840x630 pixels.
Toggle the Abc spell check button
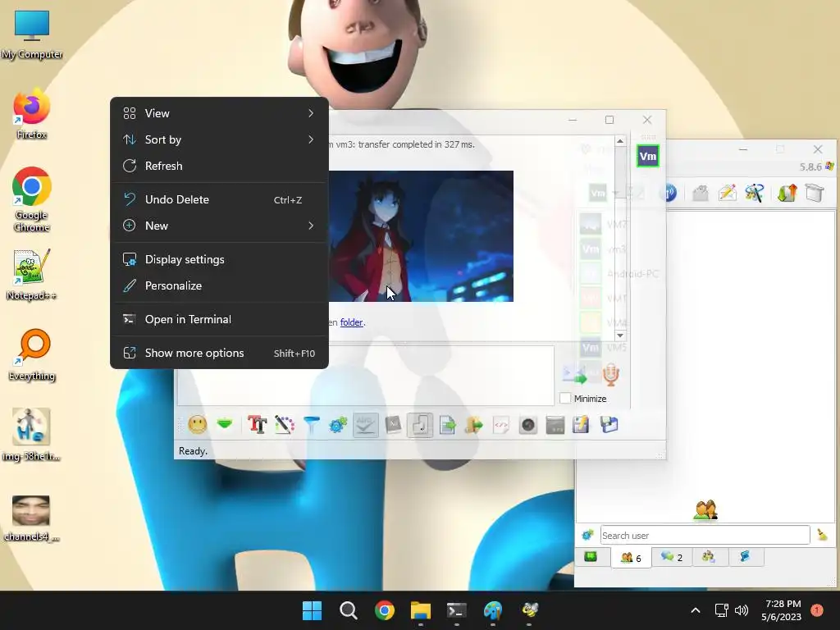coord(366,425)
